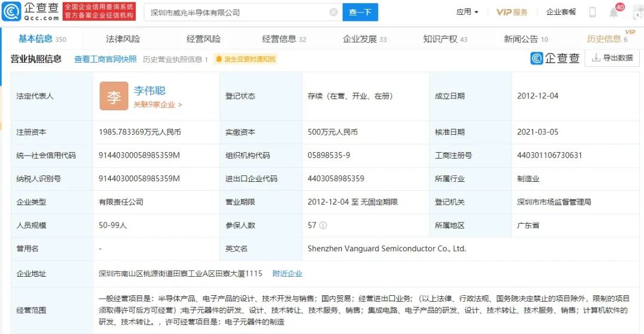
Task: Click 深圳市市场监督管理局 registration authority
Action: pos(554,202)
